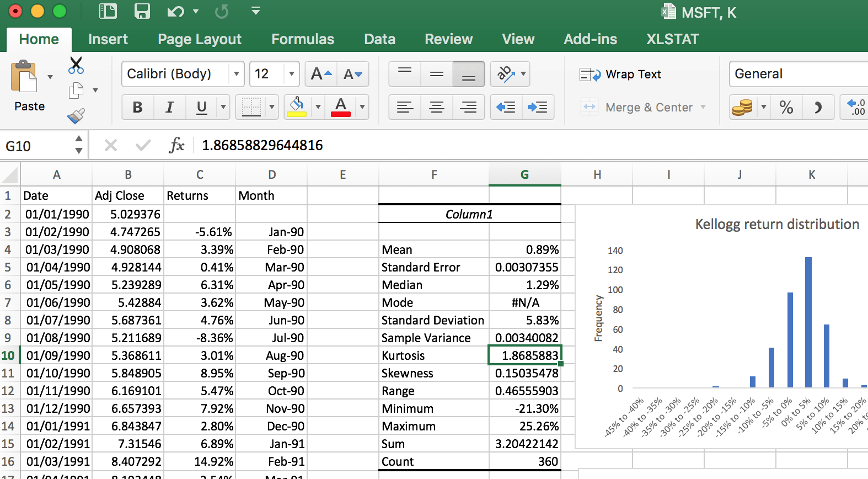This screenshot has width=868, height=479.
Task: Click the Borders icon
Action: (251, 107)
